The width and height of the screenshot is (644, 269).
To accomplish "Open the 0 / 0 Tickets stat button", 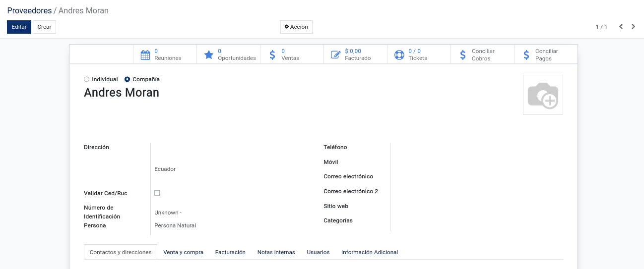I will pos(419,54).
